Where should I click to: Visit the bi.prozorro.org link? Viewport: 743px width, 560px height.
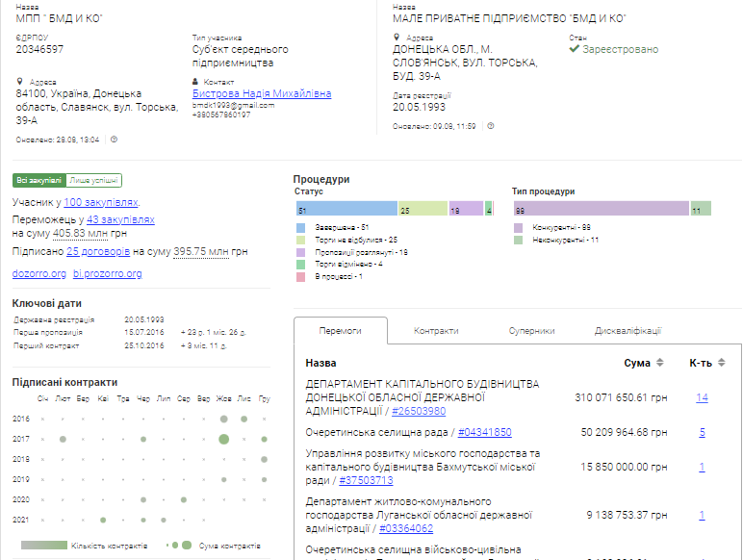coord(108,274)
